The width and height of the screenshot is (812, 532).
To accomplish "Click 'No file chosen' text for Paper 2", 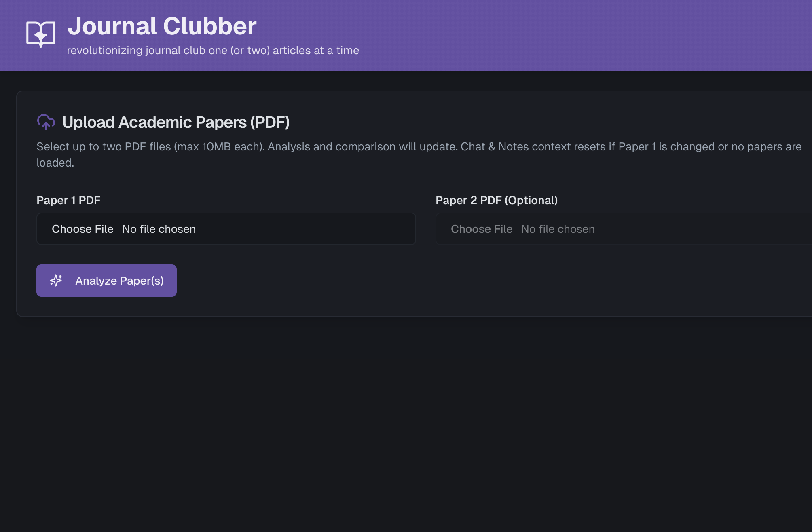I will tap(558, 229).
